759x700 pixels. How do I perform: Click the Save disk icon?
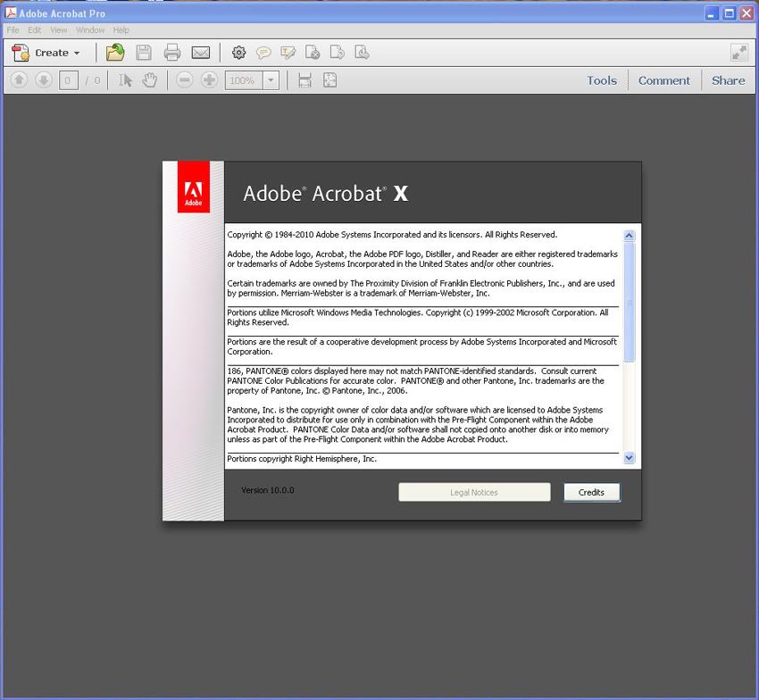143,53
